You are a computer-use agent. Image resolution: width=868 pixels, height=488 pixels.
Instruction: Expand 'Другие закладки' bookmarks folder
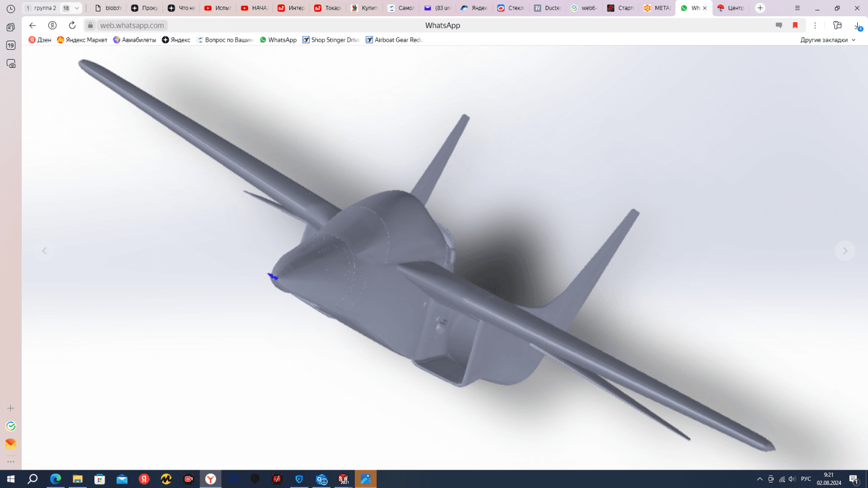point(827,40)
